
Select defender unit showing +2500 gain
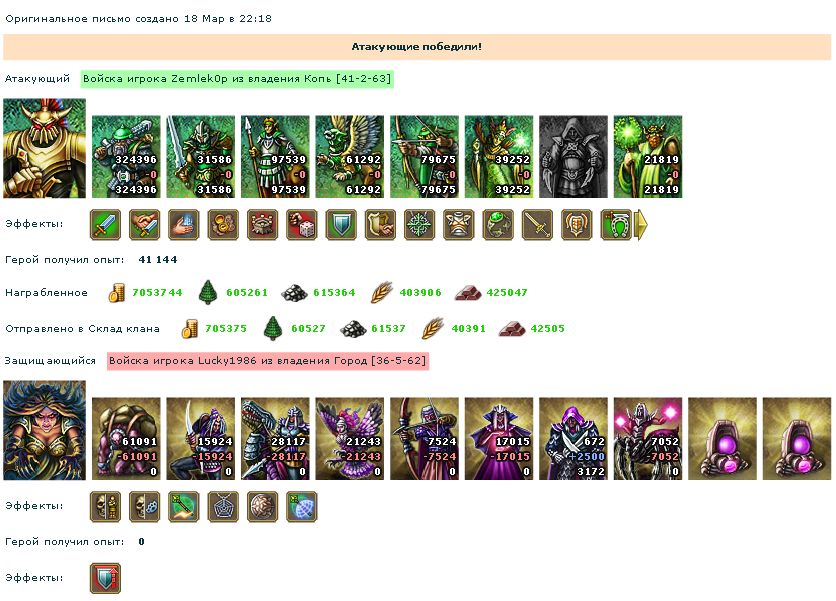[x=573, y=438]
